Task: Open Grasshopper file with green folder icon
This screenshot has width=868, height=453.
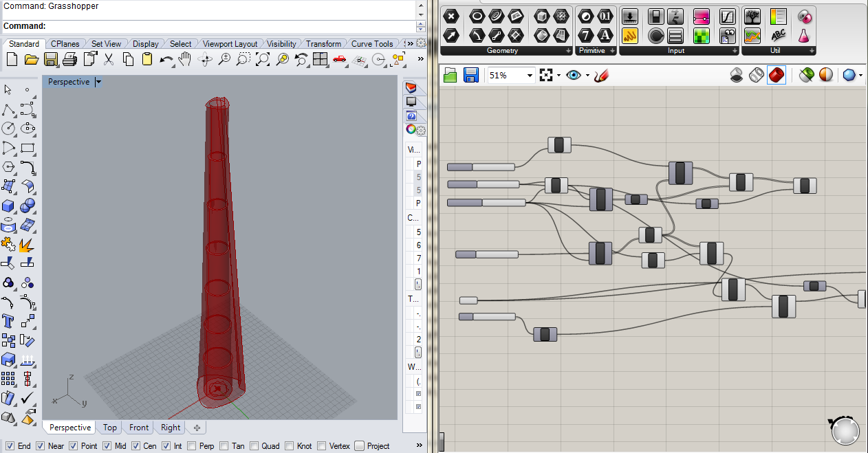Action: click(x=451, y=75)
